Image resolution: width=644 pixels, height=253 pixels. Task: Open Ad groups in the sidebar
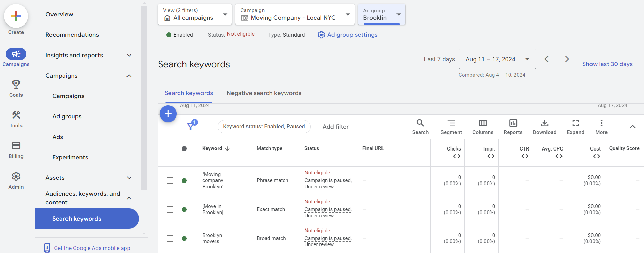pos(67,116)
